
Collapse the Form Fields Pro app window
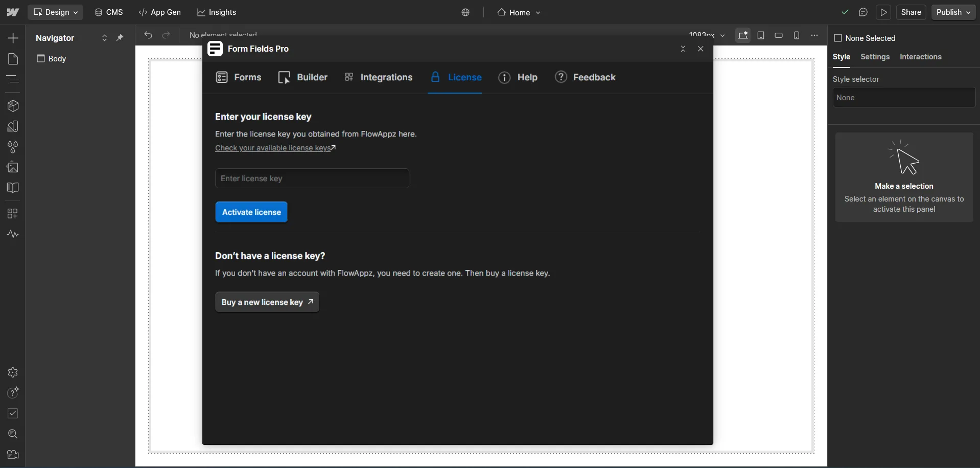click(683, 49)
